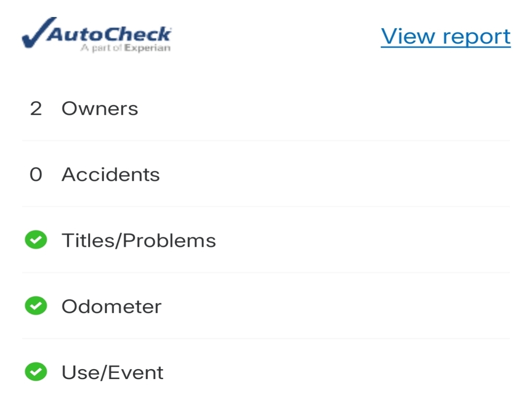
Task: Click the bold Experian word in the tagline
Action: 148,48
